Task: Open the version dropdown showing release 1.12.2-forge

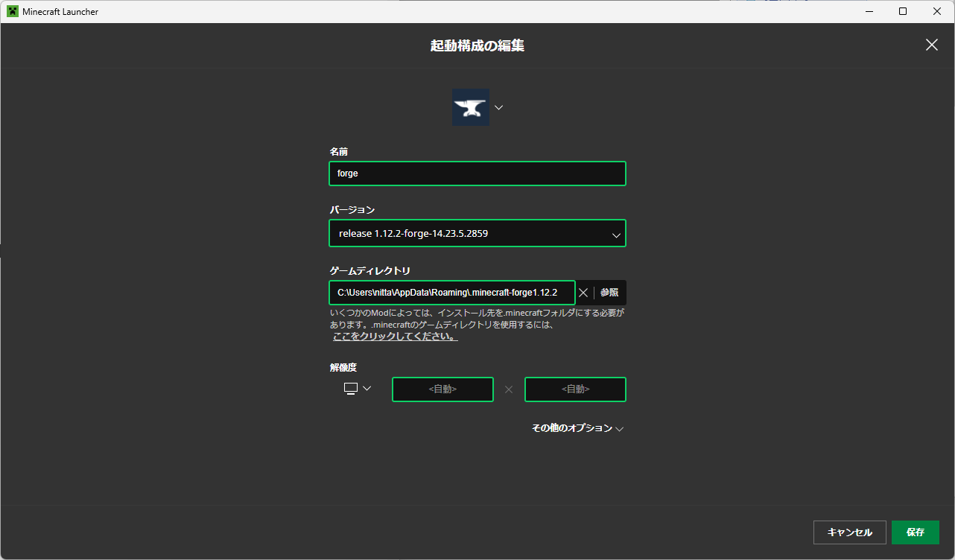Action: click(x=477, y=233)
